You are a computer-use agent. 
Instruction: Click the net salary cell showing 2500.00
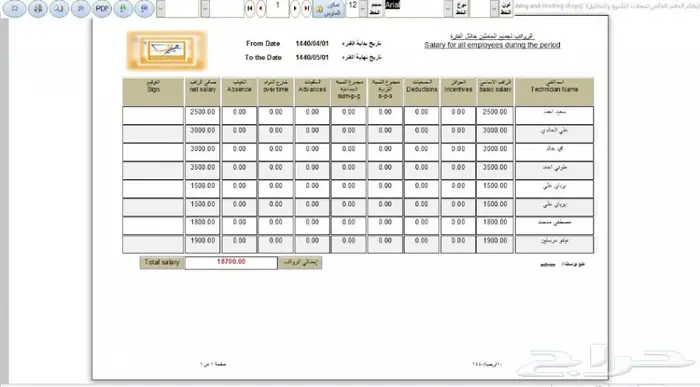tap(202, 115)
